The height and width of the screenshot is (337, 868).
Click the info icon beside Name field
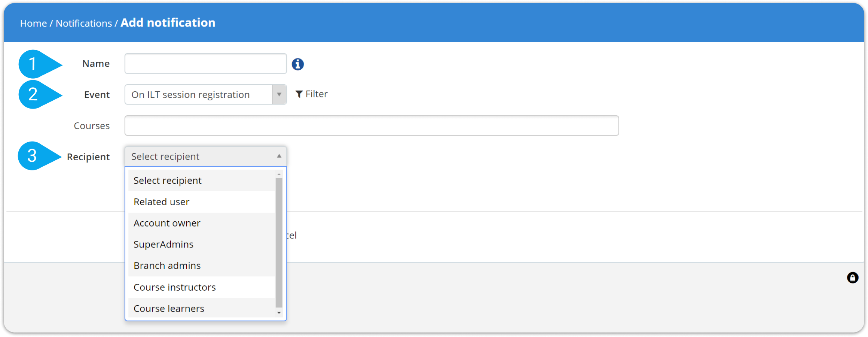297,64
